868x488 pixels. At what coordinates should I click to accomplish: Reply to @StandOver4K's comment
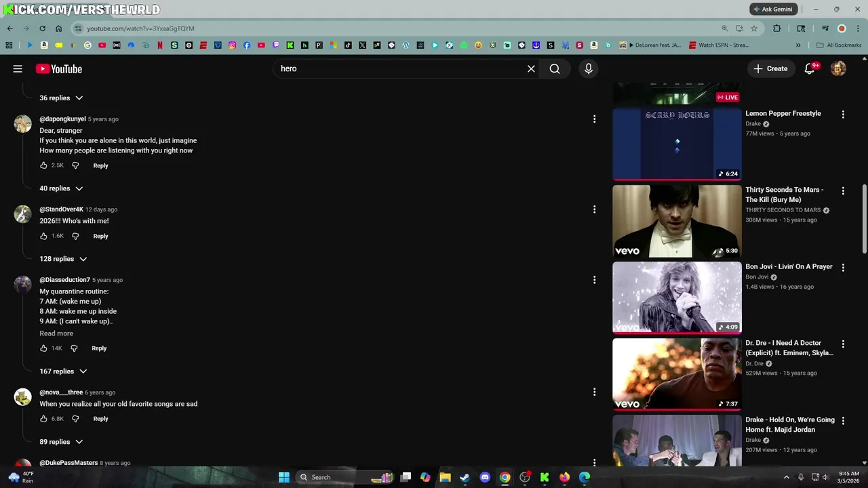pyautogui.click(x=100, y=236)
